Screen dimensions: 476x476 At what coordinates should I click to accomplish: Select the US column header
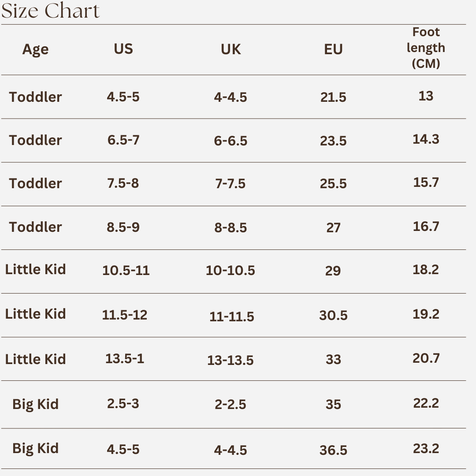(x=123, y=49)
